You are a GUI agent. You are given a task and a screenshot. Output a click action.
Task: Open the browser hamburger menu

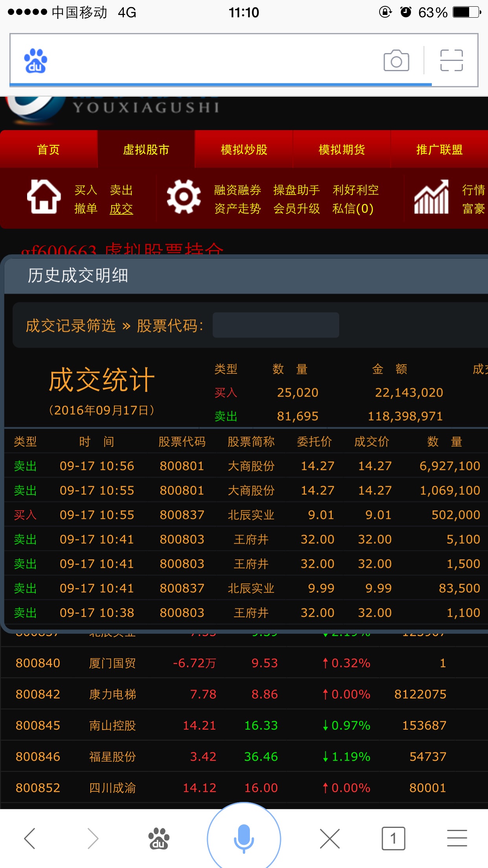click(x=457, y=838)
